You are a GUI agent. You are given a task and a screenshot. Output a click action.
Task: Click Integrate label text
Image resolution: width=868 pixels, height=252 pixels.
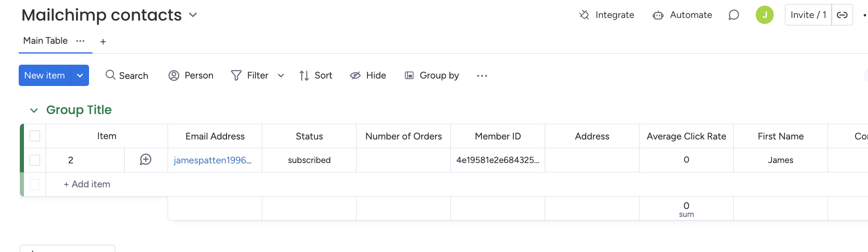point(615,15)
